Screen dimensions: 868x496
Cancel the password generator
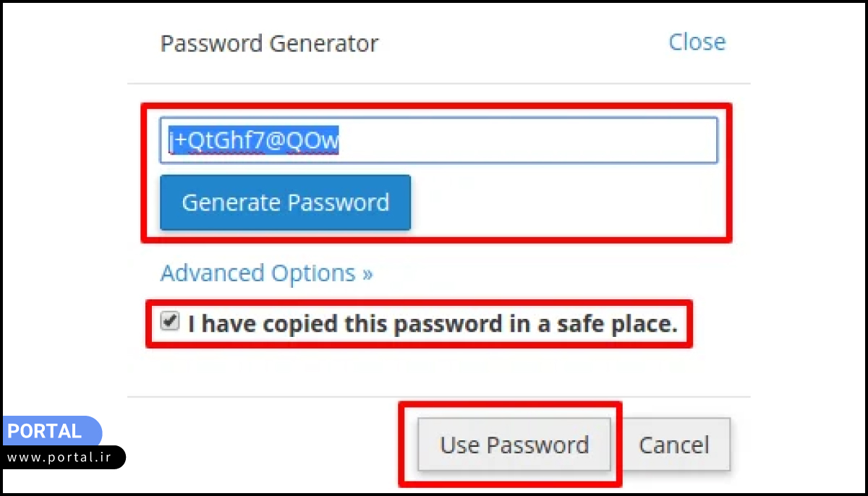pyautogui.click(x=674, y=445)
